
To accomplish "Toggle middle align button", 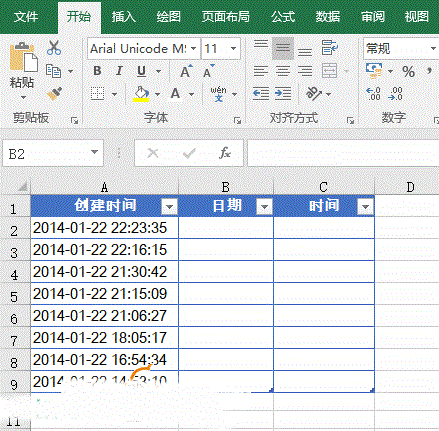I will pyautogui.click(x=283, y=48).
